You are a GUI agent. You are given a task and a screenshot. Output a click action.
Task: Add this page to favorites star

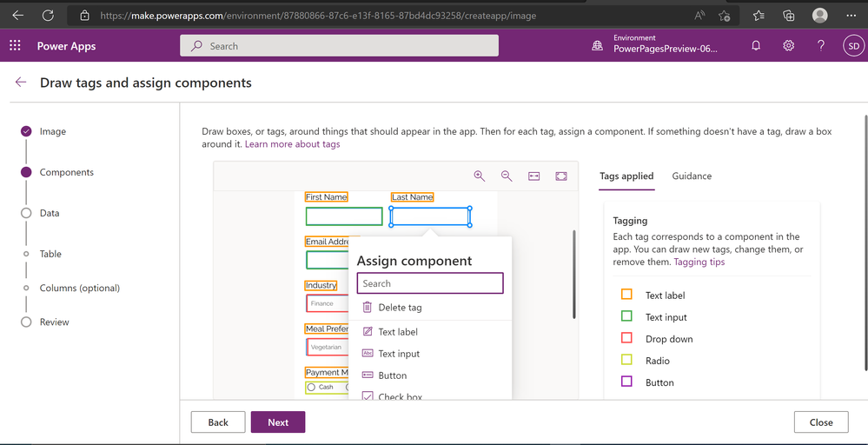pos(724,16)
